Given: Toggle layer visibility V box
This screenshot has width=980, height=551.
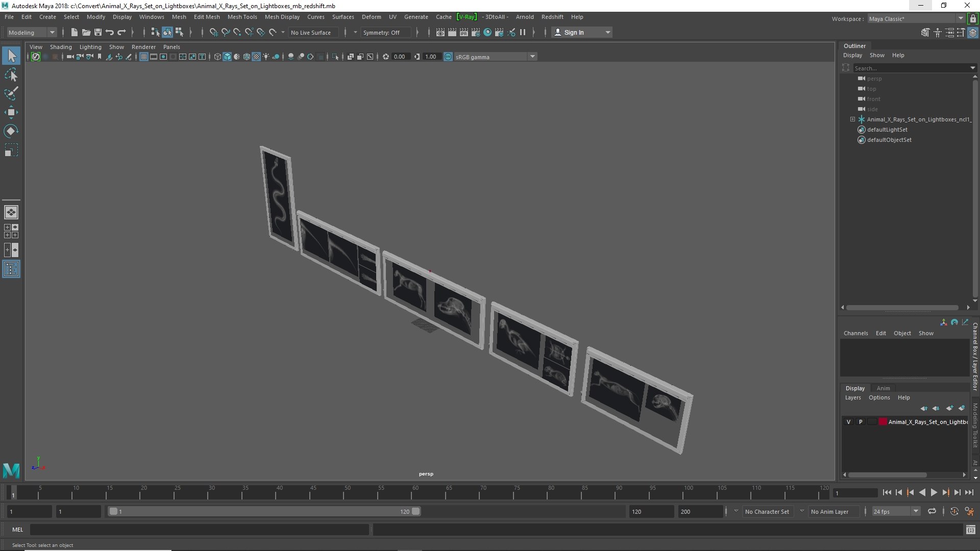Looking at the screenshot, I should pyautogui.click(x=848, y=422).
